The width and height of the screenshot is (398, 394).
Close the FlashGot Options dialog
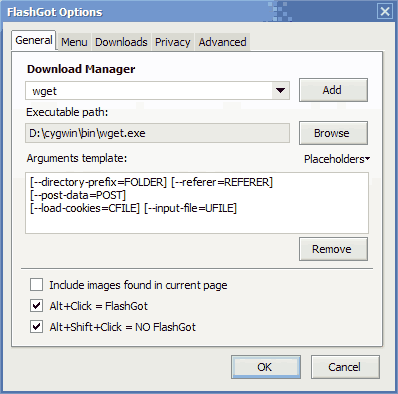(385, 12)
